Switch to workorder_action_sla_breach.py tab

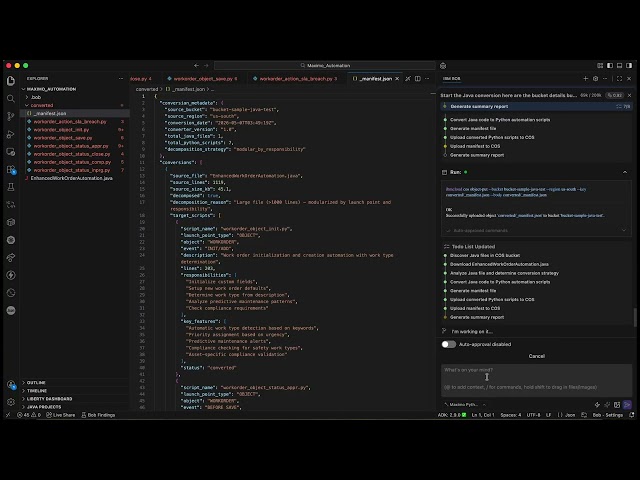(296, 78)
